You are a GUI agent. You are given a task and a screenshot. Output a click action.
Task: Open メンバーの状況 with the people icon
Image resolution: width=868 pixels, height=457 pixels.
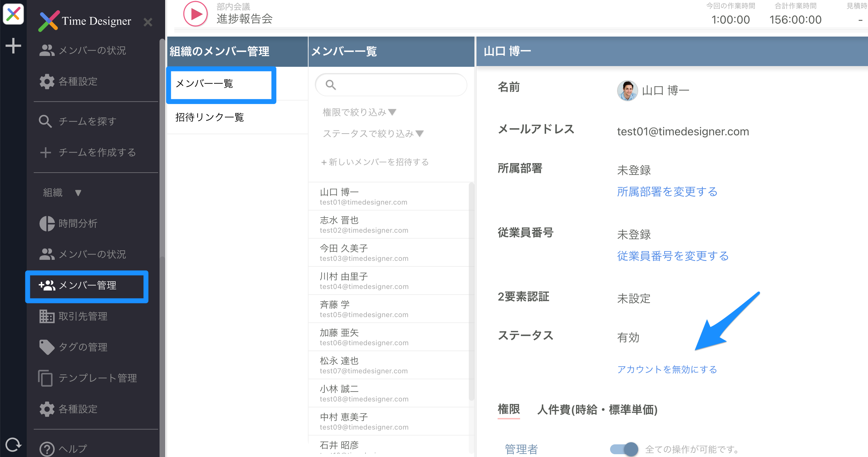pyautogui.click(x=47, y=50)
